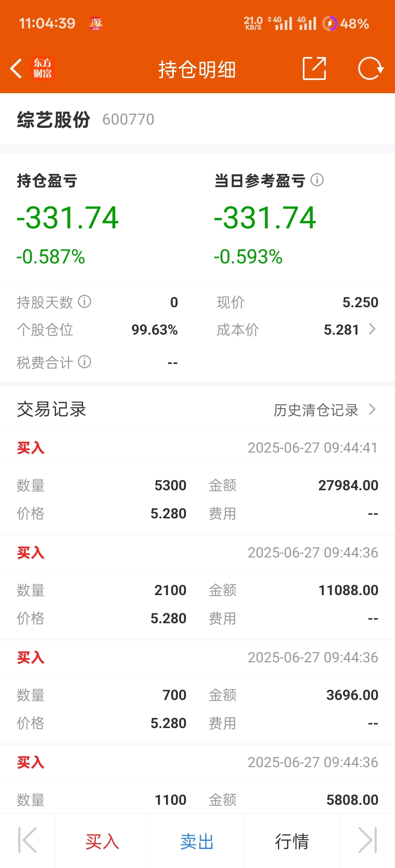Select the 09:44:41 buy record
The image size is (395, 868).
[x=197, y=482]
